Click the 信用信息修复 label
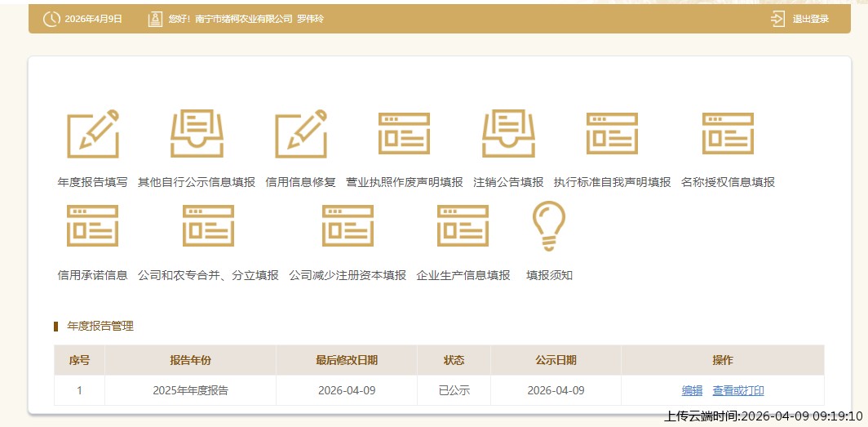868x427 pixels. pyautogui.click(x=300, y=182)
